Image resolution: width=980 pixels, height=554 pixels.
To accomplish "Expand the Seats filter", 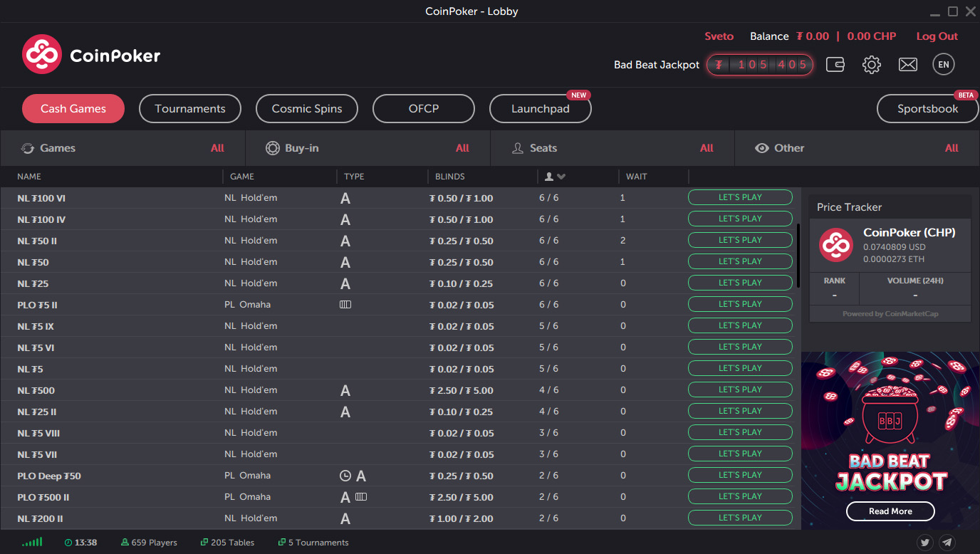I will (612, 148).
